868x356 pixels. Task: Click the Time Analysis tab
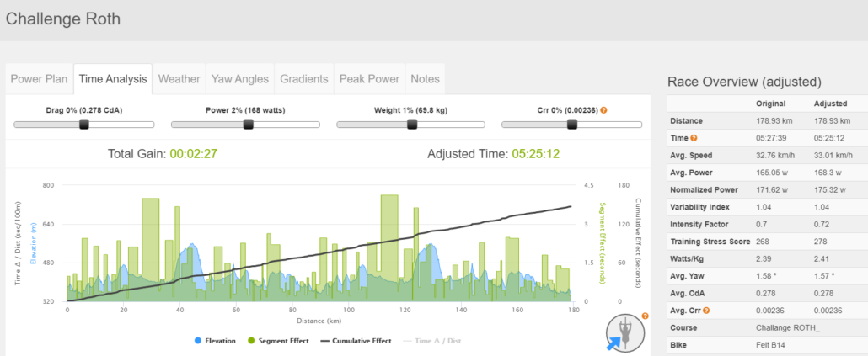pyautogui.click(x=113, y=79)
